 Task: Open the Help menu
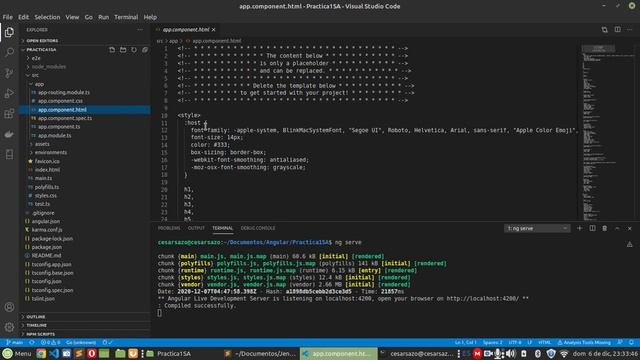click(x=150, y=17)
